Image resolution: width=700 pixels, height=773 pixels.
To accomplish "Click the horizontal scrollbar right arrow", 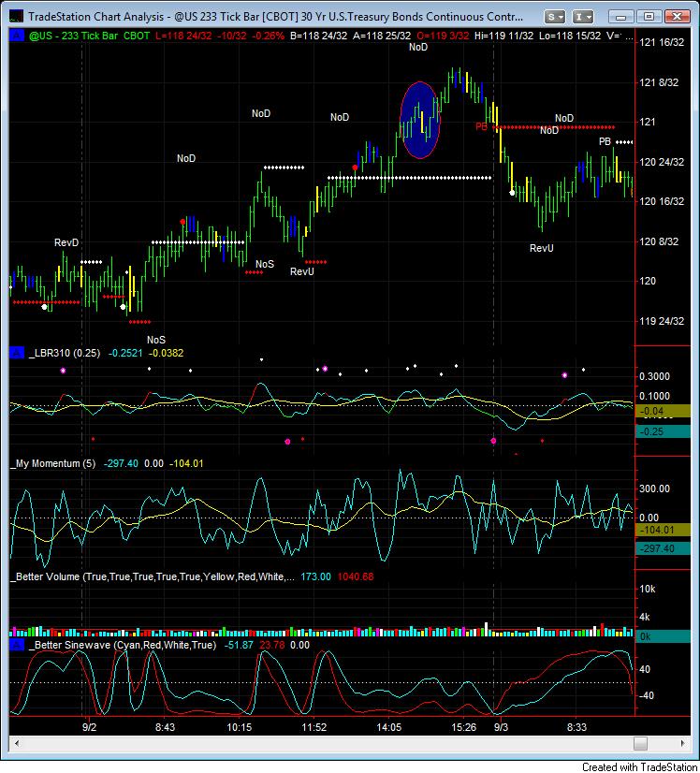I will pyautogui.click(x=683, y=743).
